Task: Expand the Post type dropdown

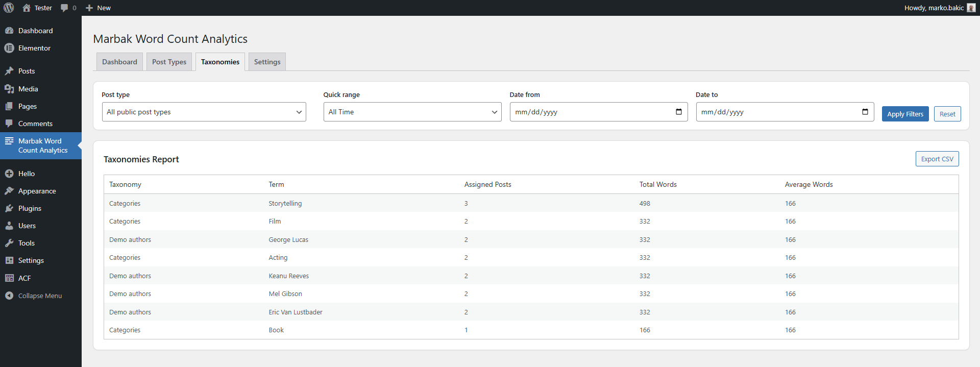Action: coord(204,112)
